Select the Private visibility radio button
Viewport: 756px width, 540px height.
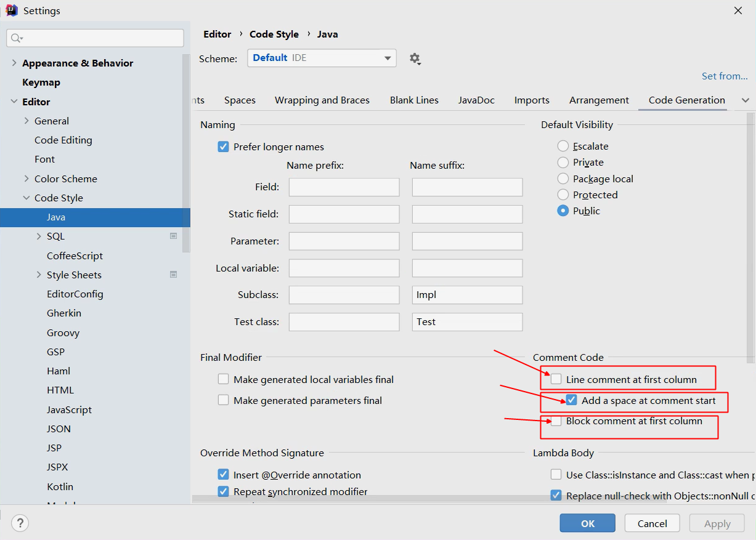coord(563,163)
